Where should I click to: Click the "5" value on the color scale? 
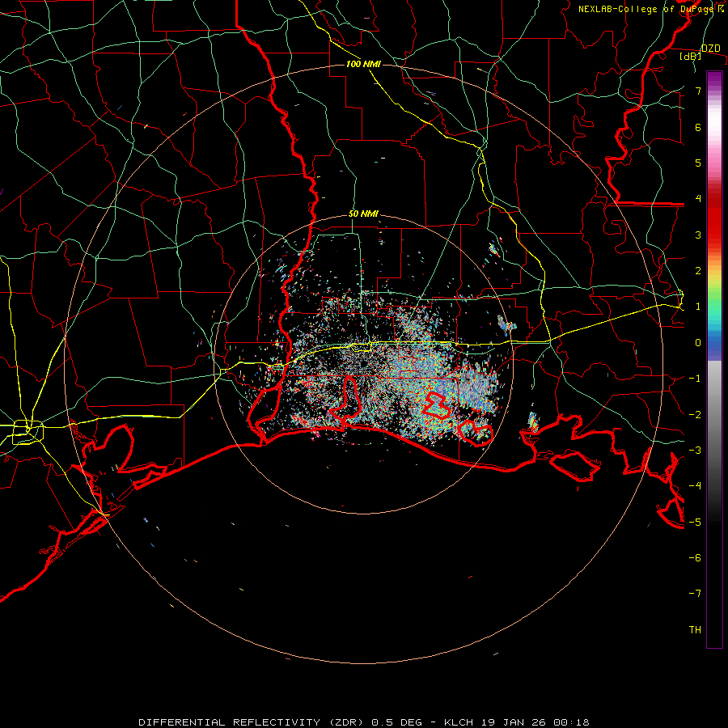pyautogui.click(x=698, y=163)
